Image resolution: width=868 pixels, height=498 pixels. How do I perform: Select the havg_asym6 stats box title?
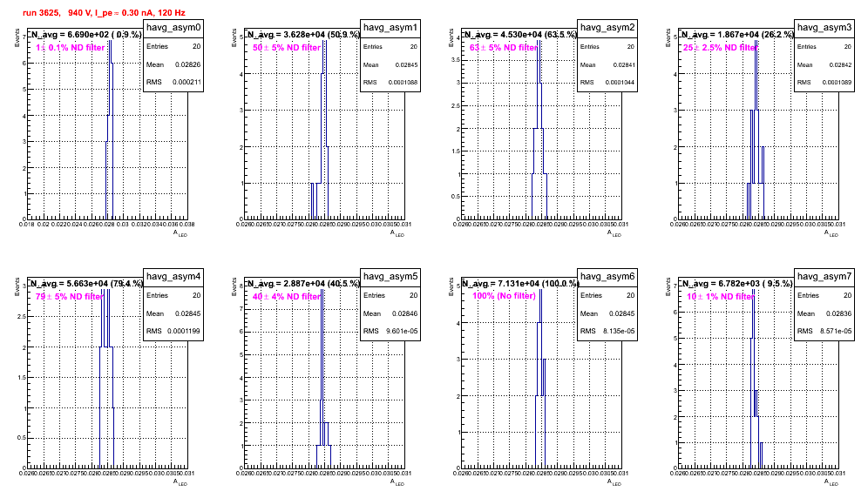(x=607, y=277)
